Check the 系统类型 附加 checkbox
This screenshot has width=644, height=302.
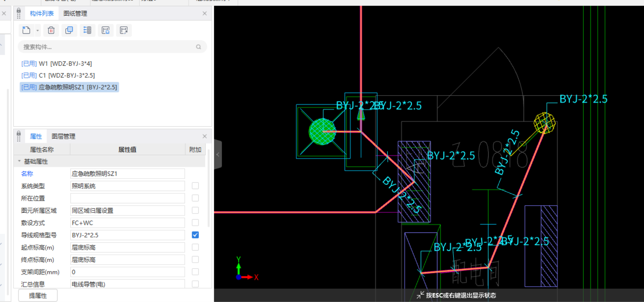[x=195, y=186]
